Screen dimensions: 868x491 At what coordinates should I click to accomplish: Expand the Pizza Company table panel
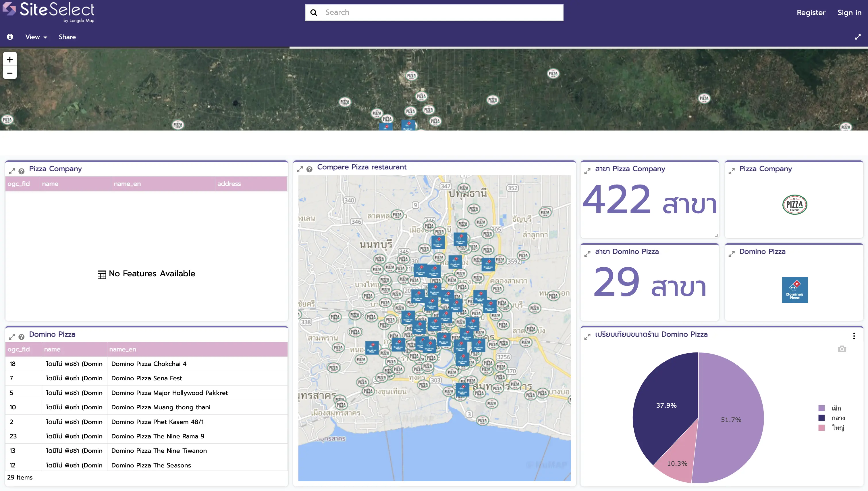(x=12, y=171)
